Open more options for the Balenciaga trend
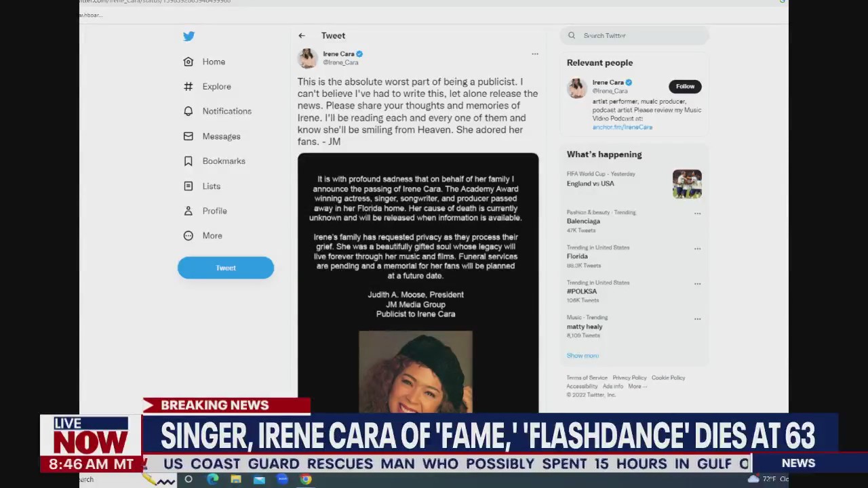The height and width of the screenshot is (488, 868). pos(697,213)
